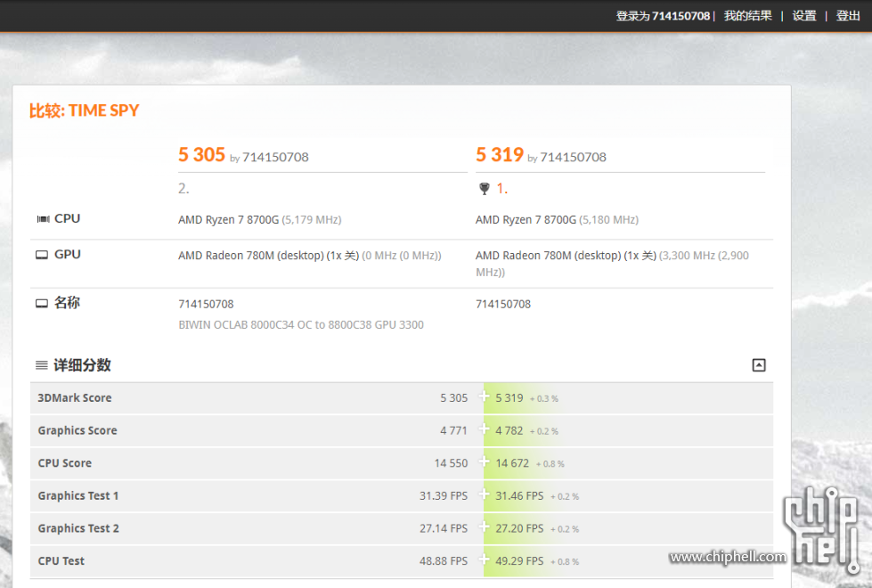Click the name 714150708 above the BIWIN description
The width and height of the screenshot is (872, 588).
pyautogui.click(x=206, y=305)
